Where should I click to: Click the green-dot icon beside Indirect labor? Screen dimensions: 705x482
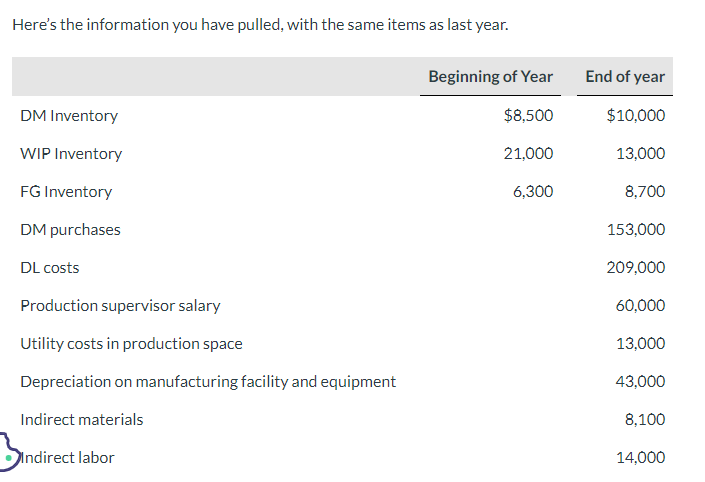(10, 457)
